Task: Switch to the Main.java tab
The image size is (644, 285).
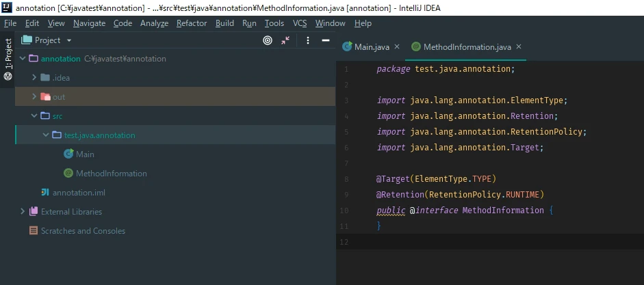Action: (x=372, y=46)
